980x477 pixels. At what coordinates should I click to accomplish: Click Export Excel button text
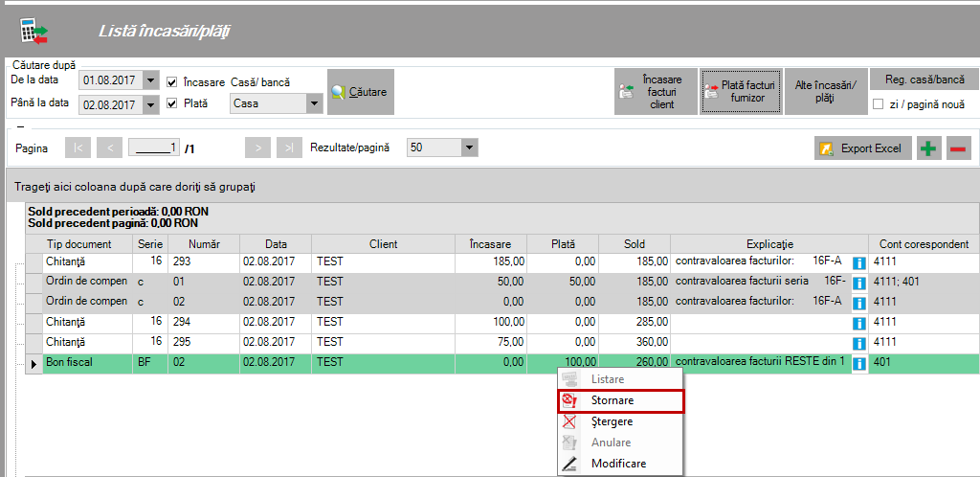click(x=871, y=148)
